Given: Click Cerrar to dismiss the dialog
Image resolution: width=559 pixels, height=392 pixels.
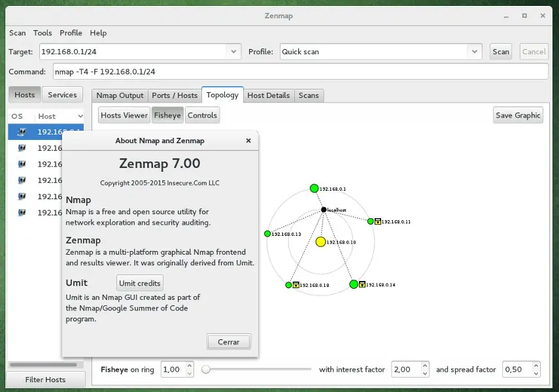Looking at the screenshot, I should tap(229, 342).
